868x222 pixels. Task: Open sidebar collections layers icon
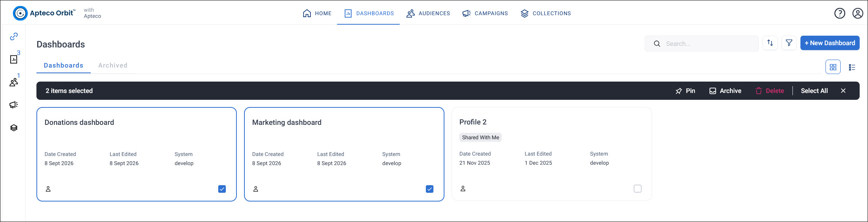[14, 128]
